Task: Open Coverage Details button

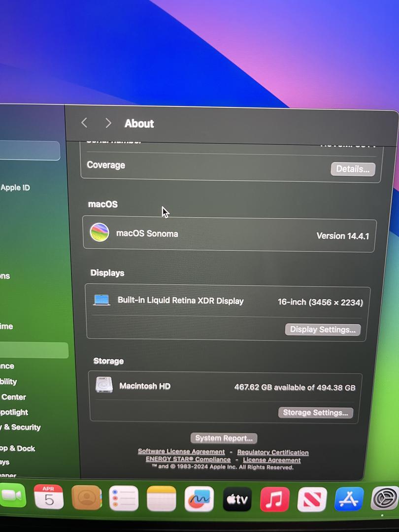Action: tap(353, 169)
